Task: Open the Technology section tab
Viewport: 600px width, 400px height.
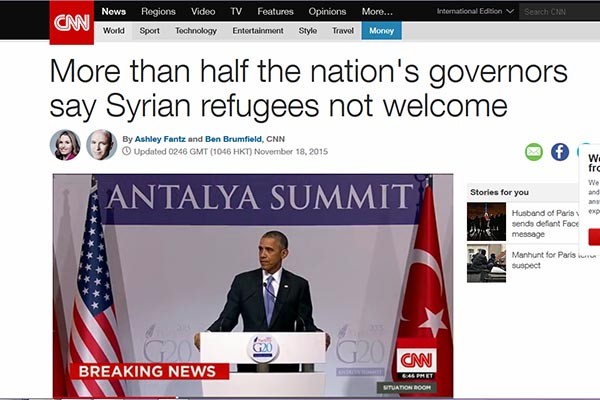Action: [196, 31]
